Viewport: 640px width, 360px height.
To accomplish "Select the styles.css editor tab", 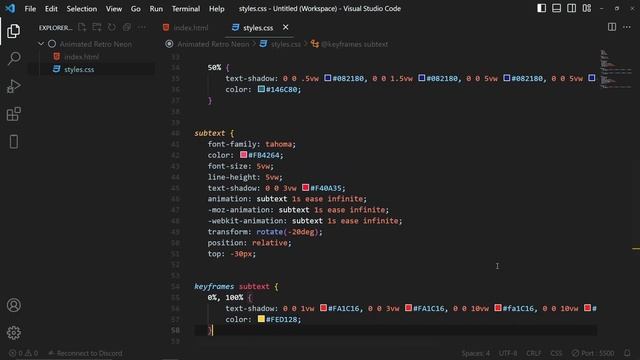I will [x=258, y=27].
